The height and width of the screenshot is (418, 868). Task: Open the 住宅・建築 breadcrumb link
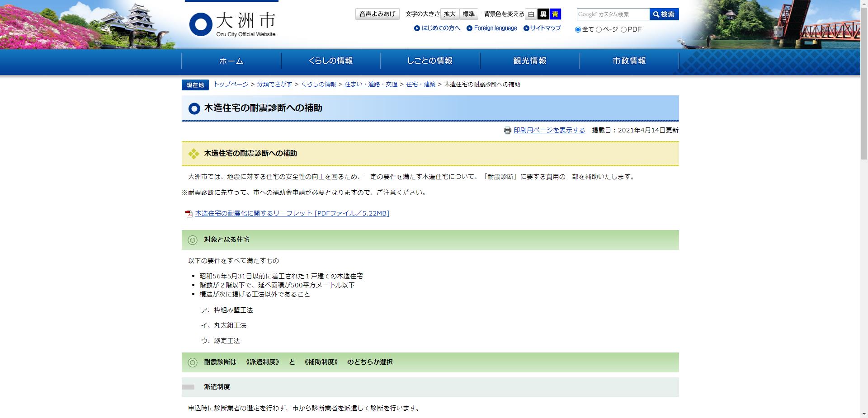click(421, 84)
